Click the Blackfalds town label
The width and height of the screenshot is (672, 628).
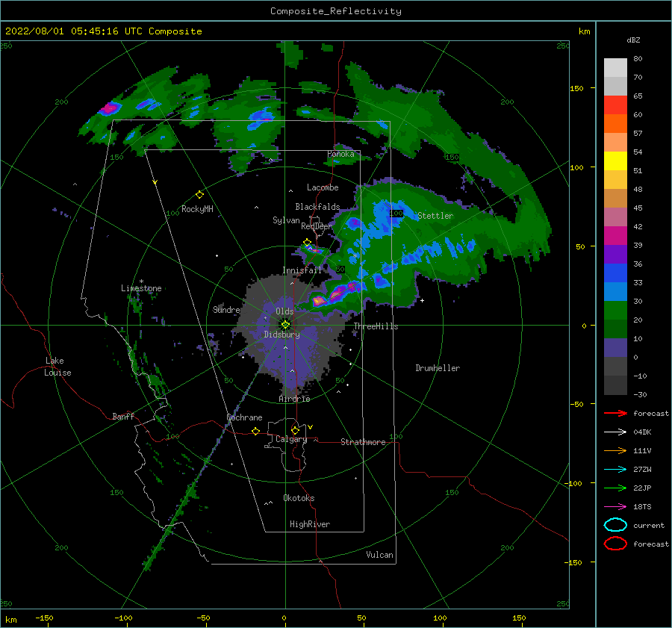pos(317,207)
